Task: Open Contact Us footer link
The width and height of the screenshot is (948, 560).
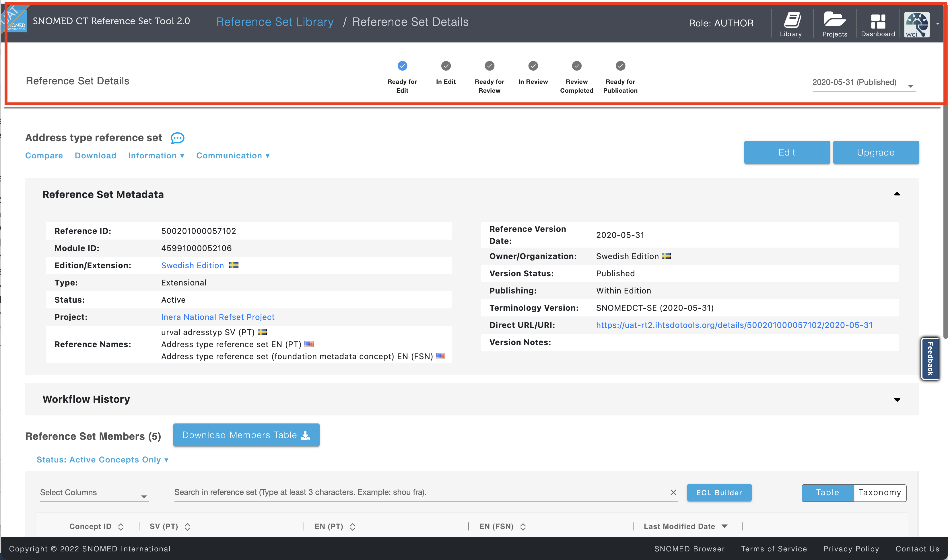Action: point(917,549)
